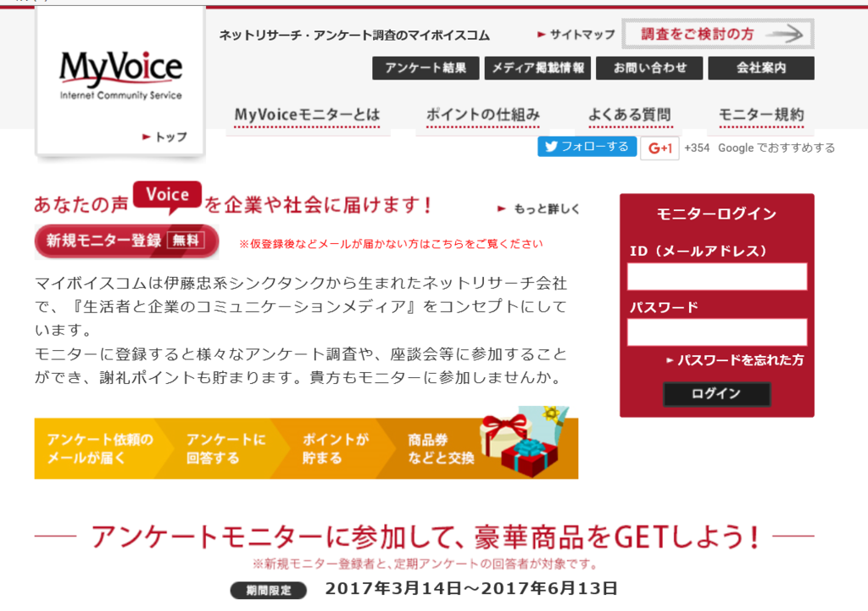The height and width of the screenshot is (611, 868).
Task: Select ポイントの仕組み tab
Action: [x=482, y=115]
